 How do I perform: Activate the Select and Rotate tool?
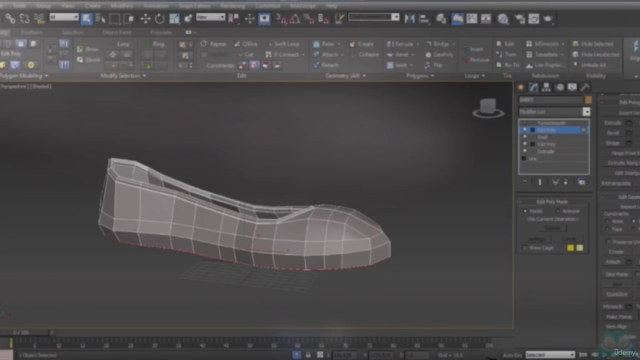pos(160,19)
